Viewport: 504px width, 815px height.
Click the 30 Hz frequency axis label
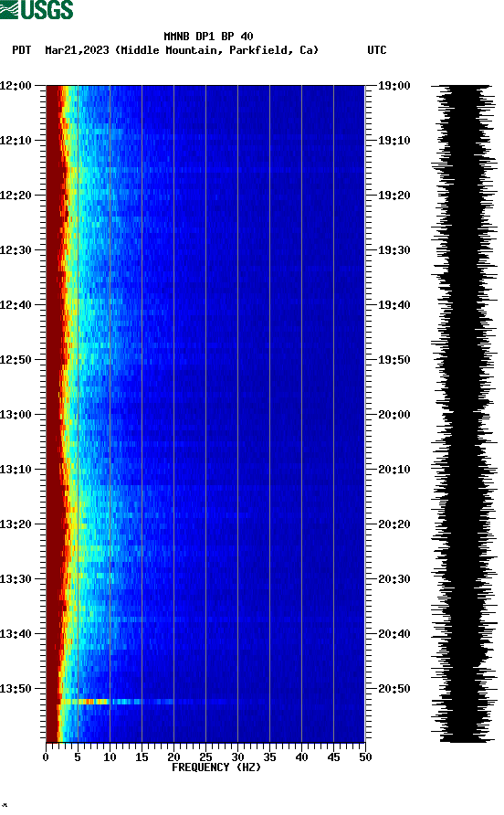coord(237,757)
